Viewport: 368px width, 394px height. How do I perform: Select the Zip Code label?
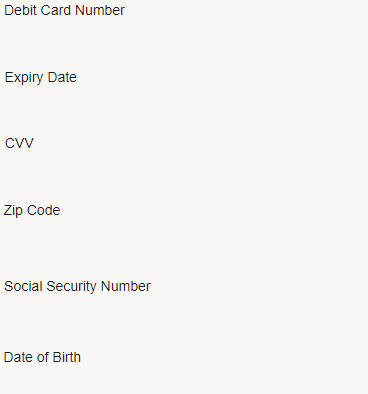click(32, 211)
